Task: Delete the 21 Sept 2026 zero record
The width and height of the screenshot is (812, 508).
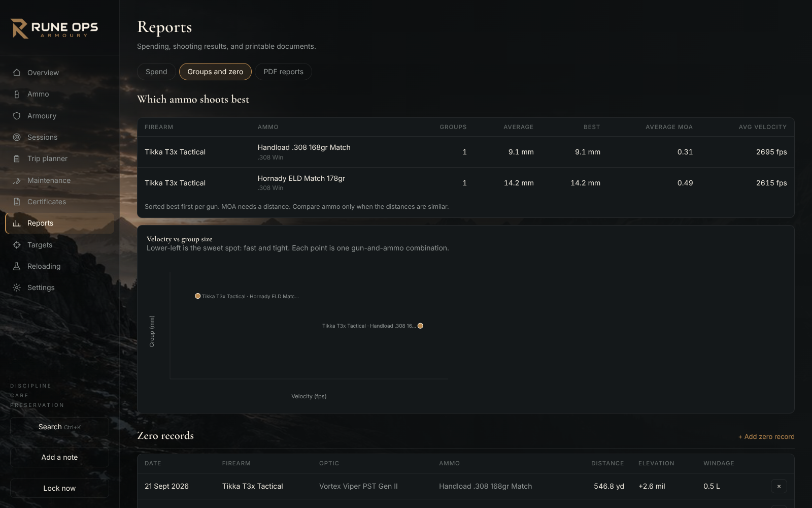Action: point(779,486)
